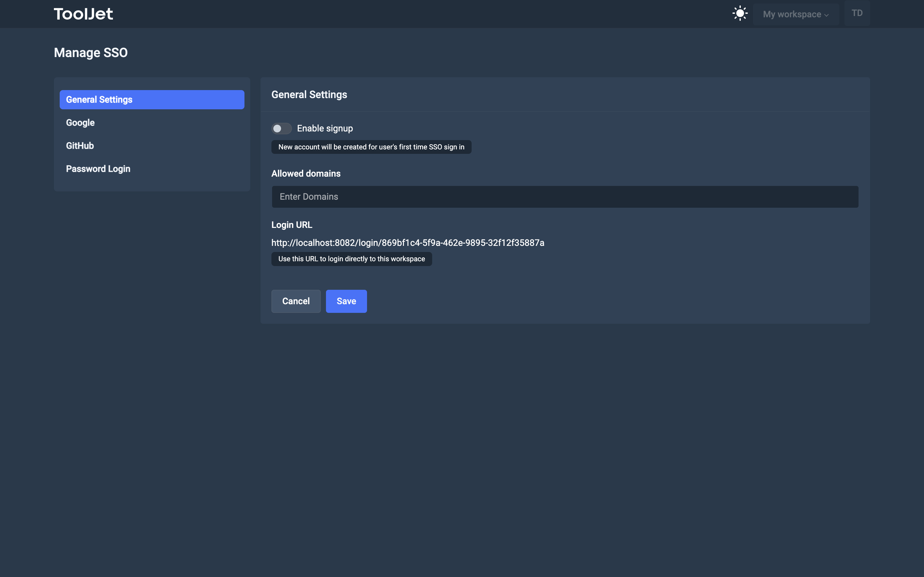Click the Allowed domains label
This screenshot has height=577, width=924.
pyautogui.click(x=305, y=174)
